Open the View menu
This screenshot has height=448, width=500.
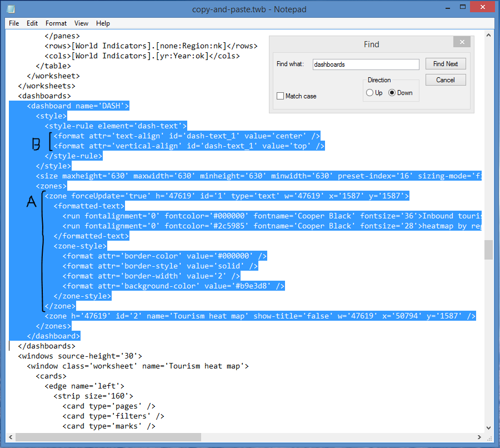[82, 23]
